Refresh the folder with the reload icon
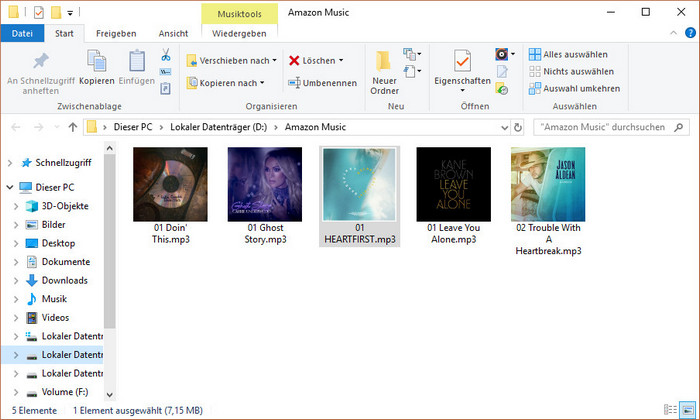Image resolution: width=700 pixels, height=420 pixels. (x=518, y=128)
